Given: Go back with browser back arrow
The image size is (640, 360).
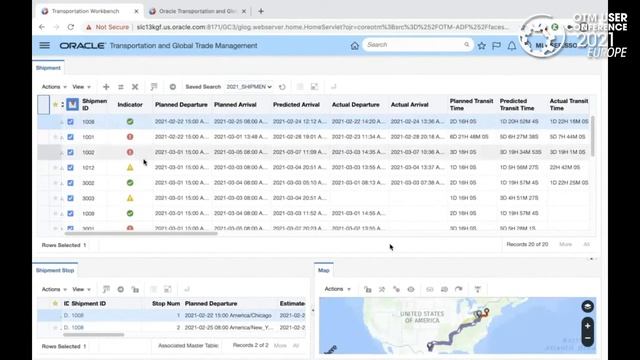Looking at the screenshot, I should click(x=42, y=27).
